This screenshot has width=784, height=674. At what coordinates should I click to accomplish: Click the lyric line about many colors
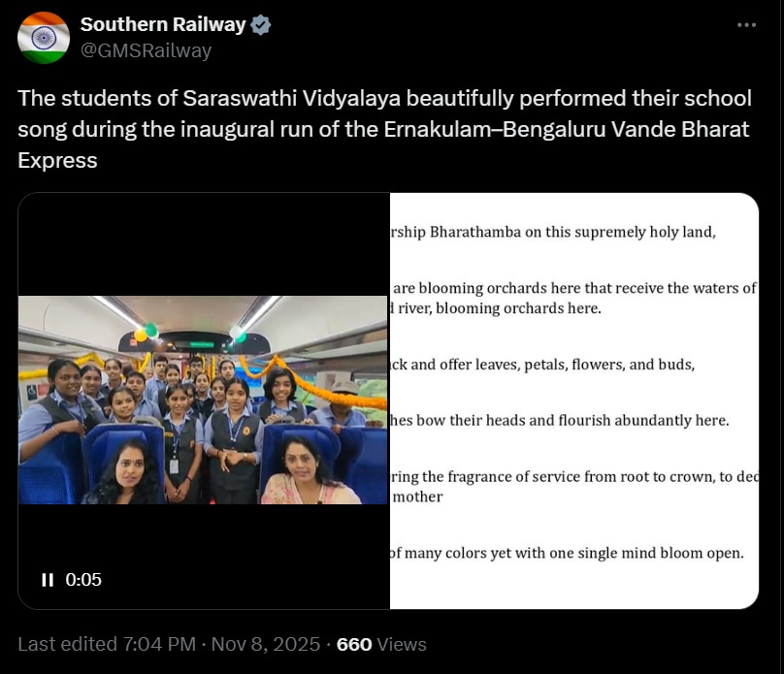pyautogui.click(x=567, y=553)
